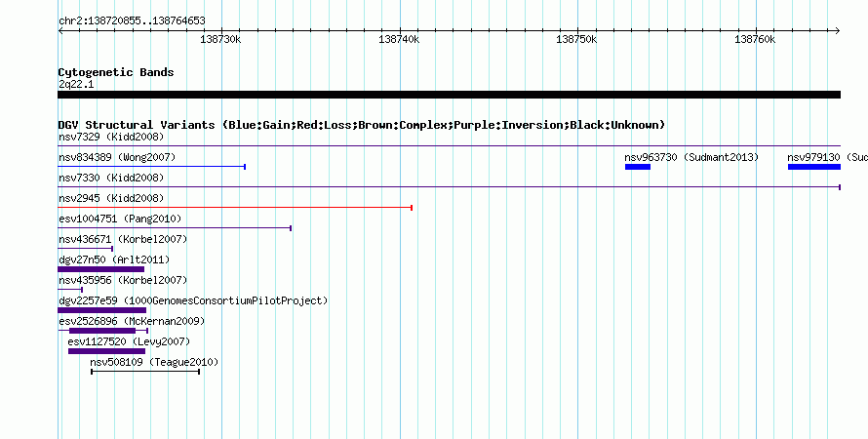Open the nsv963730 (Sudmant2013) label
868x439 pixels.
(x=691, y=157)
